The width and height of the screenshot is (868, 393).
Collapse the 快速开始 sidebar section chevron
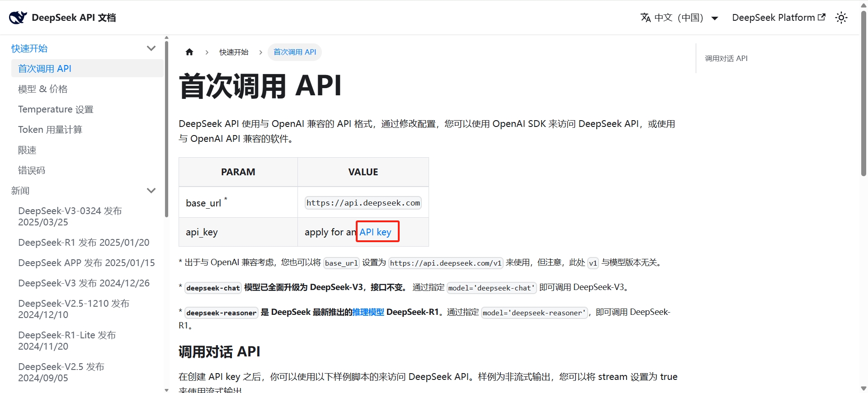pyautogui.click(x=151, y=48)
